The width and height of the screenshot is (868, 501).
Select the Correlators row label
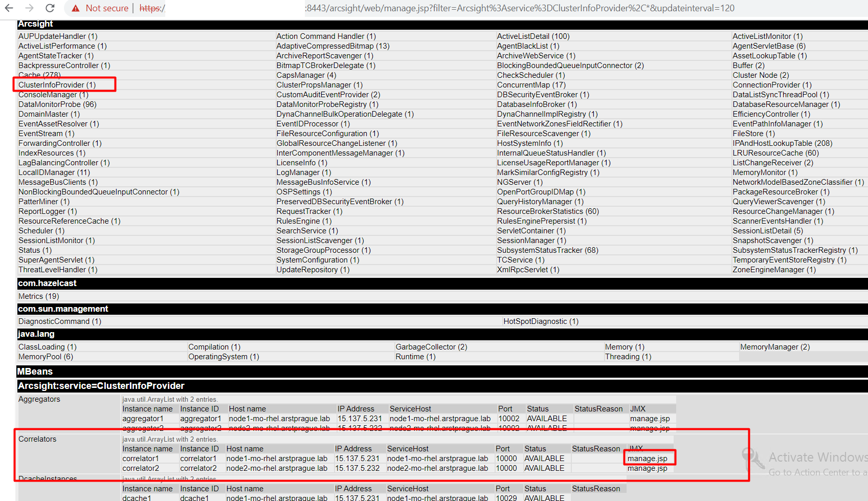(x=37, y=439)
